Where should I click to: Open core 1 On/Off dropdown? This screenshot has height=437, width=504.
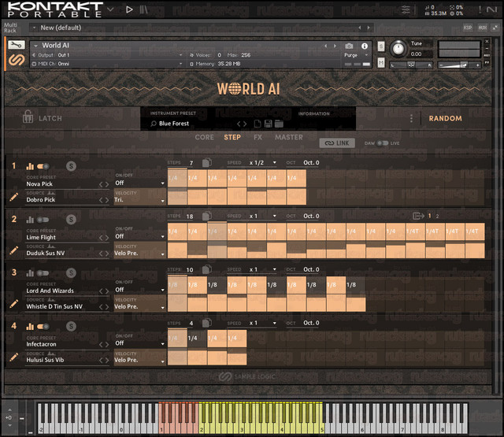[x=140, y=183]
